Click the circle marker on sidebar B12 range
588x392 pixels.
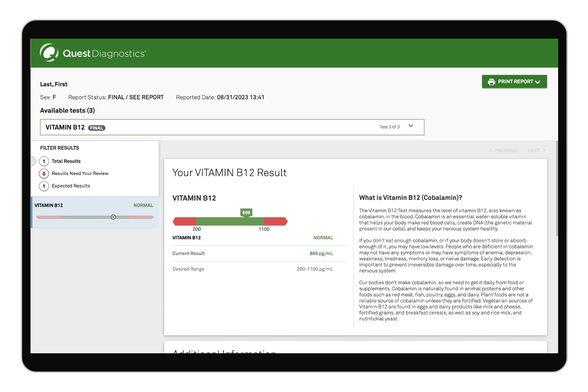point(113,217)
